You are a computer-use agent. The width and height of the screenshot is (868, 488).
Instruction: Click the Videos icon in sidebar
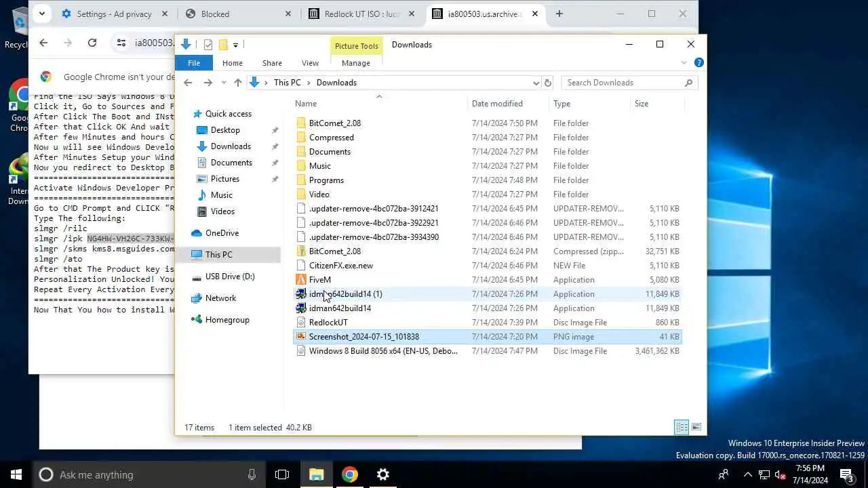click(x=201, y=211)
